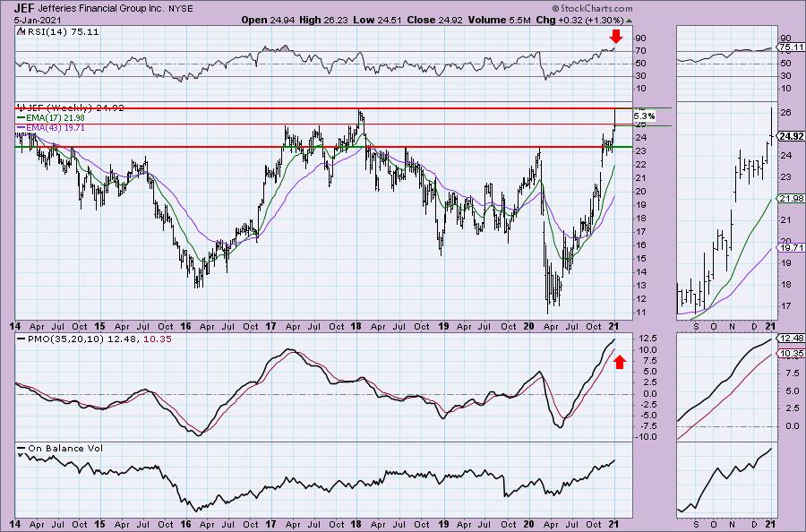Click the NYSE exchange label
Screen dimensions: 806x532
point(180,9)
